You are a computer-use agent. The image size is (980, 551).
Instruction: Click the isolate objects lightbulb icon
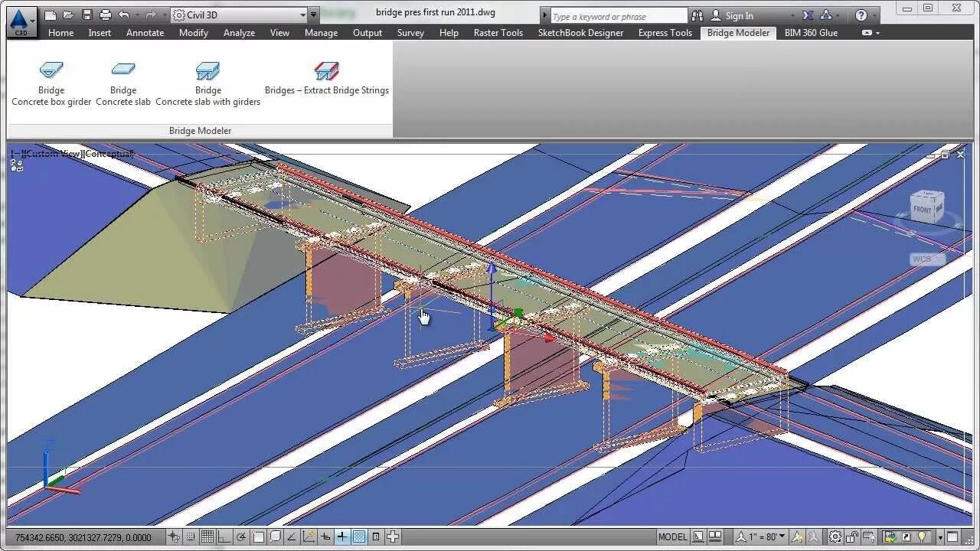point(922,537)
